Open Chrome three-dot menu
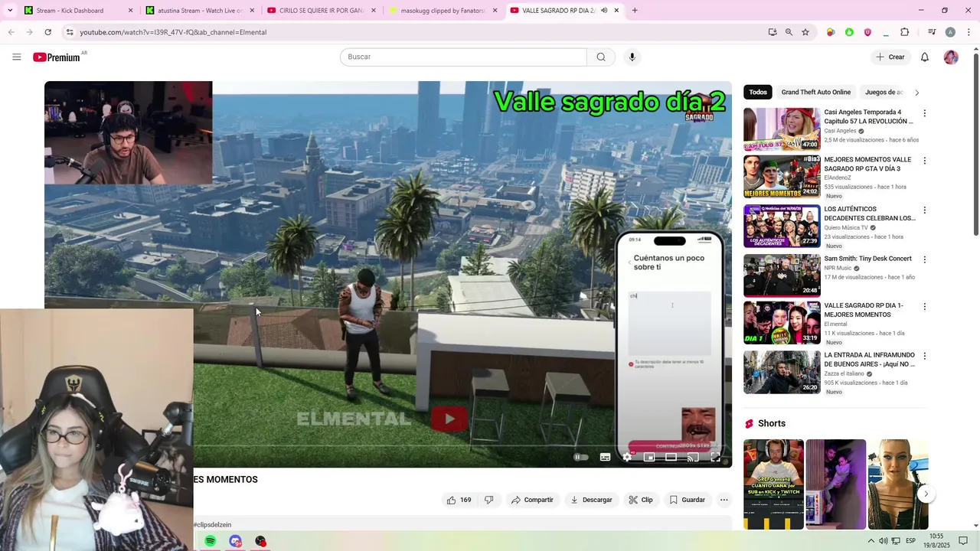The image size is (980, 551). [969, 32]
